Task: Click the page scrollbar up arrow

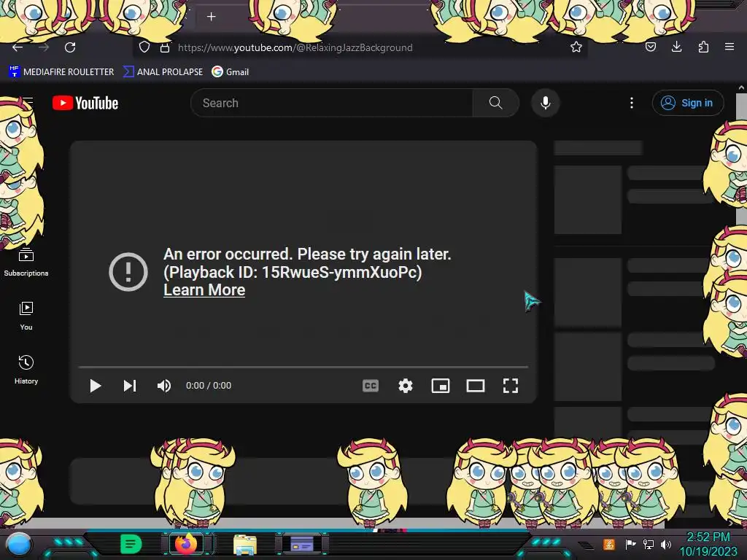Action: click(741, 87)
